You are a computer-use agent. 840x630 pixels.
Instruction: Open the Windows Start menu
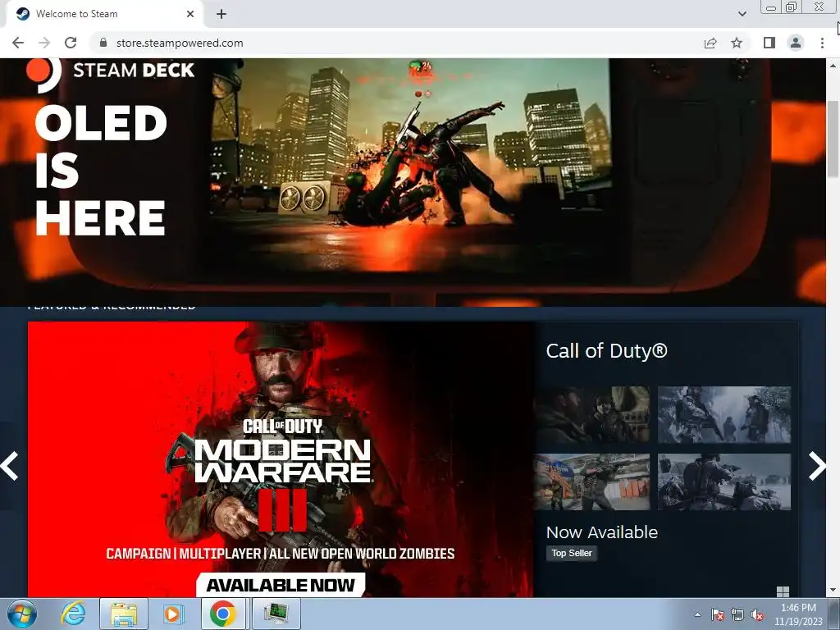coord(22,614)
